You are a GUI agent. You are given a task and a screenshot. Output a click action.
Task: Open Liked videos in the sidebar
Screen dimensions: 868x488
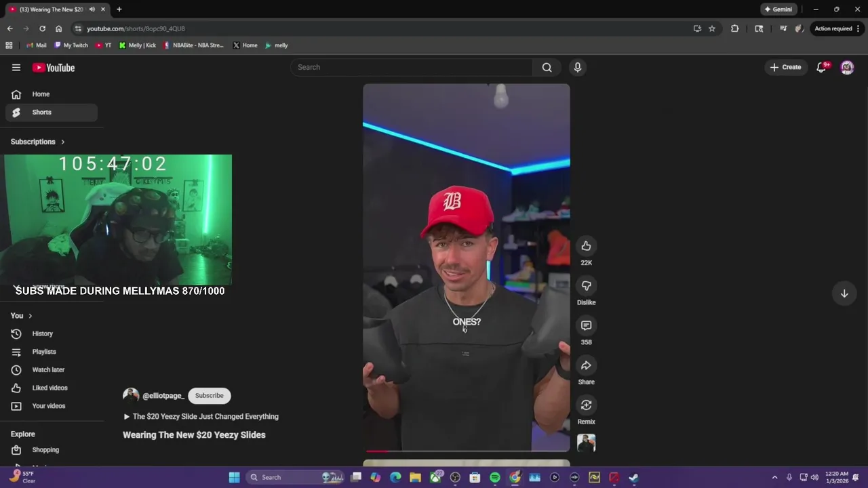[52, 388]
